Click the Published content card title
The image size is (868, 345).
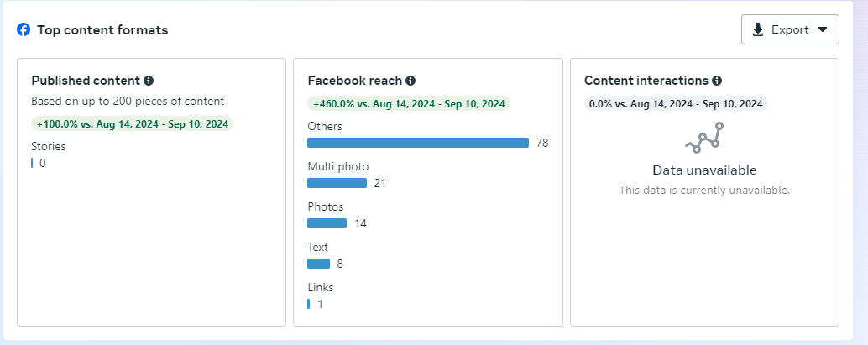(x=86, y=81)
